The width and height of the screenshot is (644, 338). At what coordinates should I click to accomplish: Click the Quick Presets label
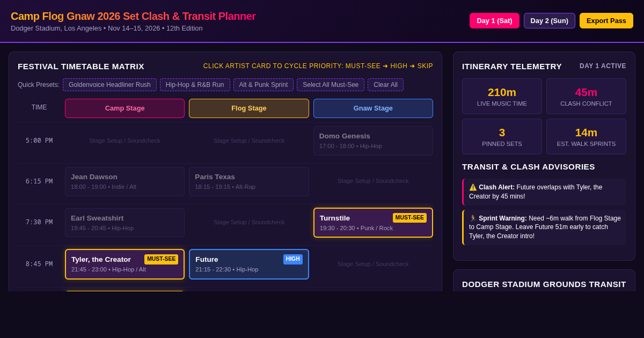tap(39, 85)
